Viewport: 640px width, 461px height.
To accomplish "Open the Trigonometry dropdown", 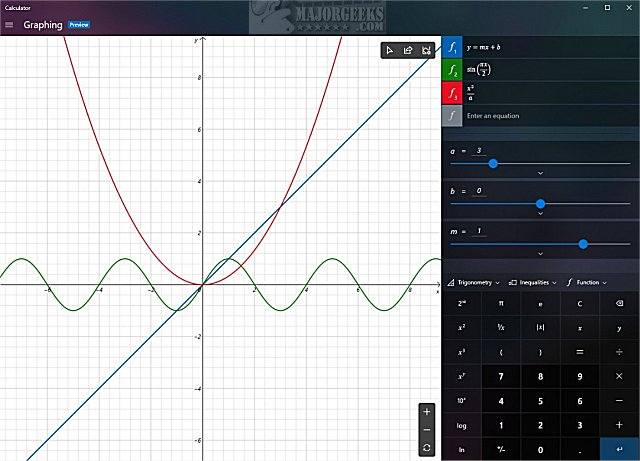I will (473, 283).
